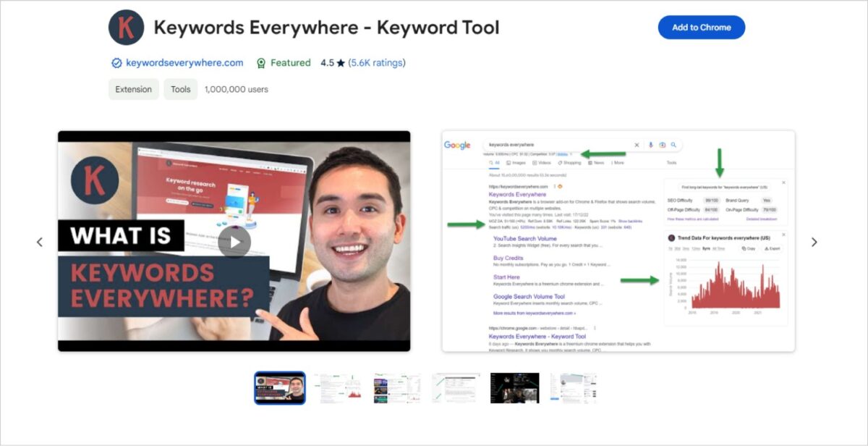The width and height of the screenshot is (868, 446).
Task: Click the Add to Chrome button
Action: (x=702, y=28)
